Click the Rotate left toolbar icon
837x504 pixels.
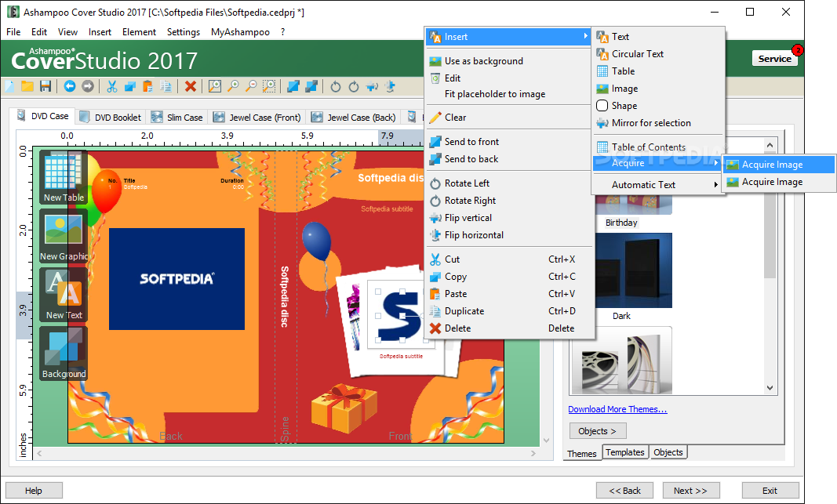coord(335,86)
